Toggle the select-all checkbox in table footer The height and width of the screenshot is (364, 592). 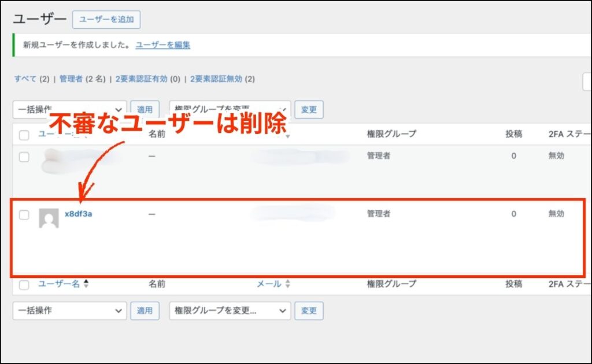click(24, 284)
